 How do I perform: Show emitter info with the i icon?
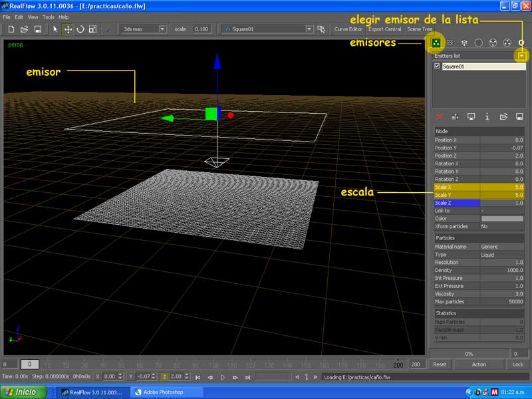[487, 117]
